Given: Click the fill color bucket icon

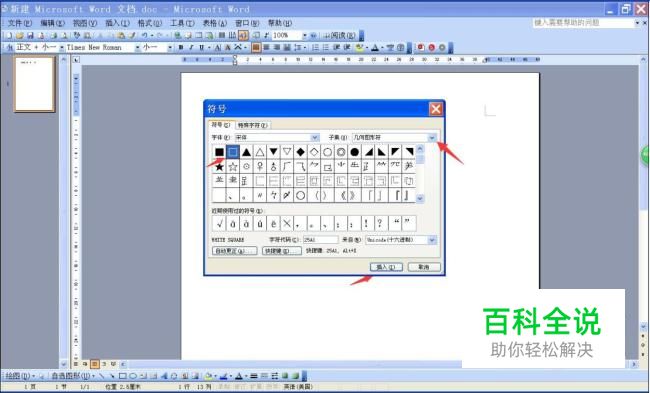Looking at the screenshot, I should tap(208, 376).
